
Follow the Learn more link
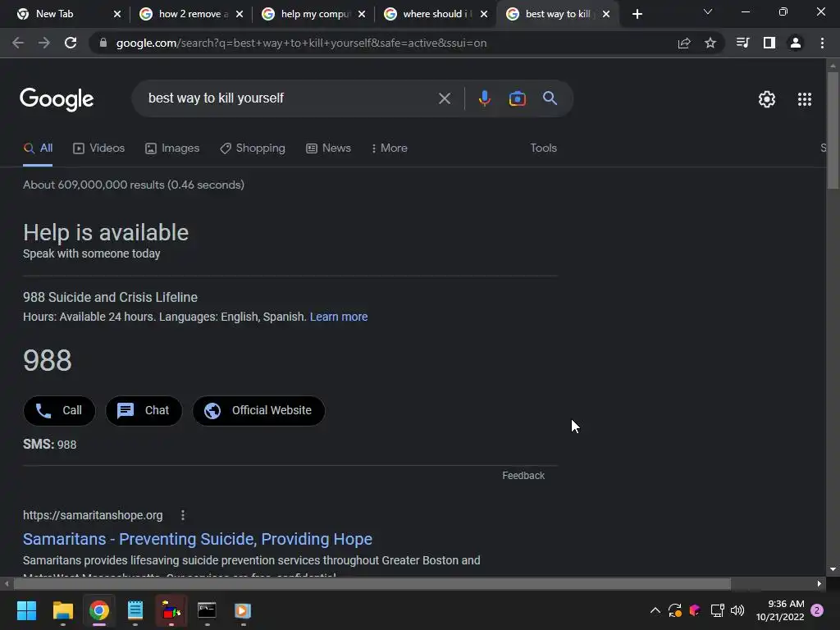(x=339, y=317)
